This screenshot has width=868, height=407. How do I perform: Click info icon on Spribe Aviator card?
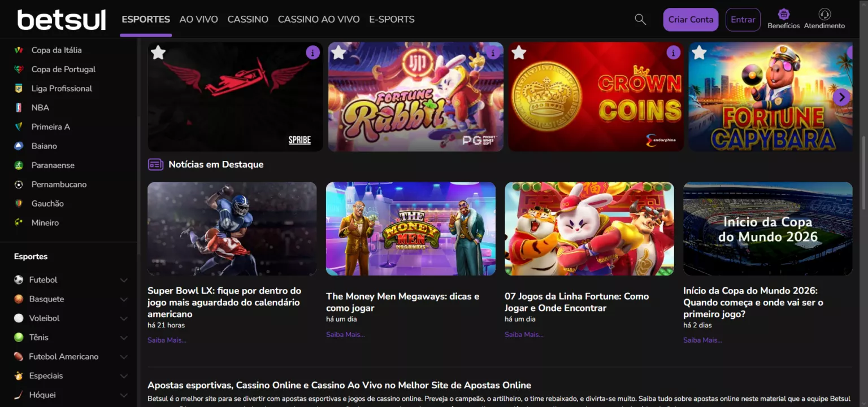coord(313,52)
